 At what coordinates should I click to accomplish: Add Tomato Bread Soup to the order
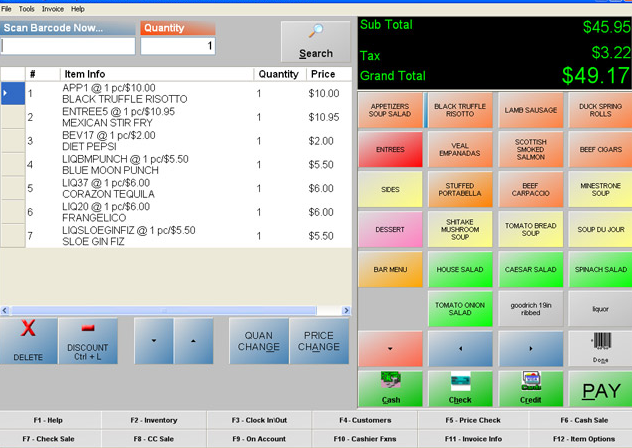point(530,229)
